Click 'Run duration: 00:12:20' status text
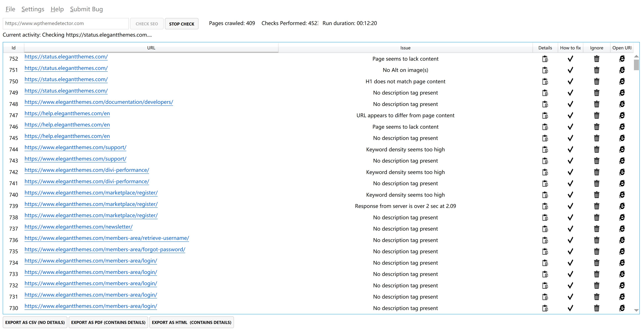The image size is (644, 331). click(349, 23)
